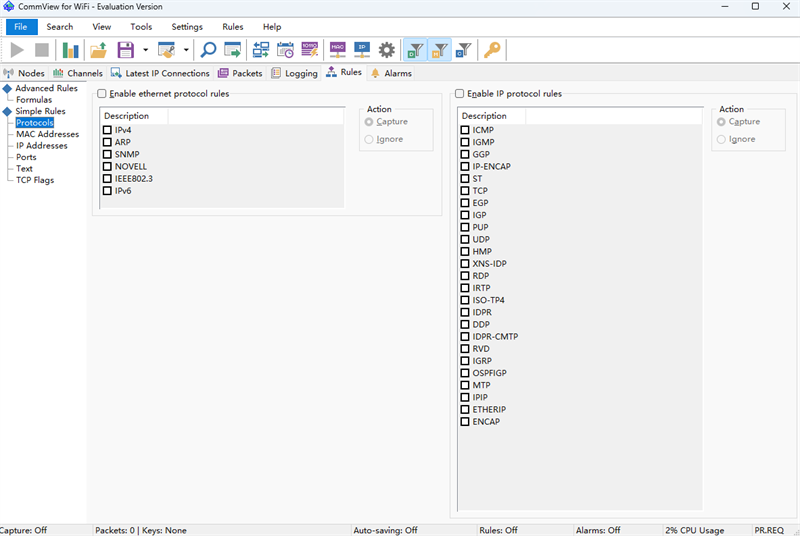Image resolution: width=800 pixels, height=536 pixels.
Task: Check the NOVELL protocol box
Action: (107, 167)
